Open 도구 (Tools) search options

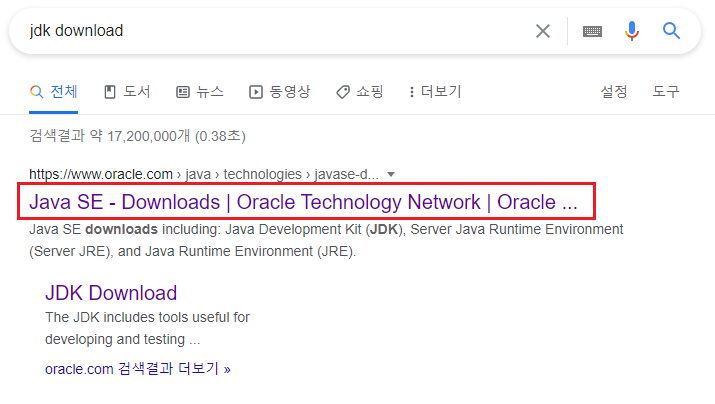tap(666, 92)
